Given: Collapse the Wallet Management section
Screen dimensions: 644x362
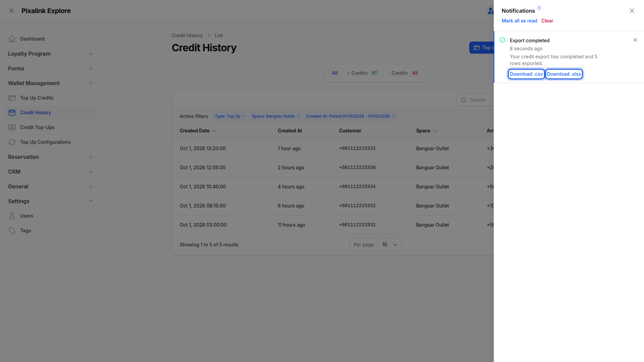Looking at the screenshot, I should point(91,83).
